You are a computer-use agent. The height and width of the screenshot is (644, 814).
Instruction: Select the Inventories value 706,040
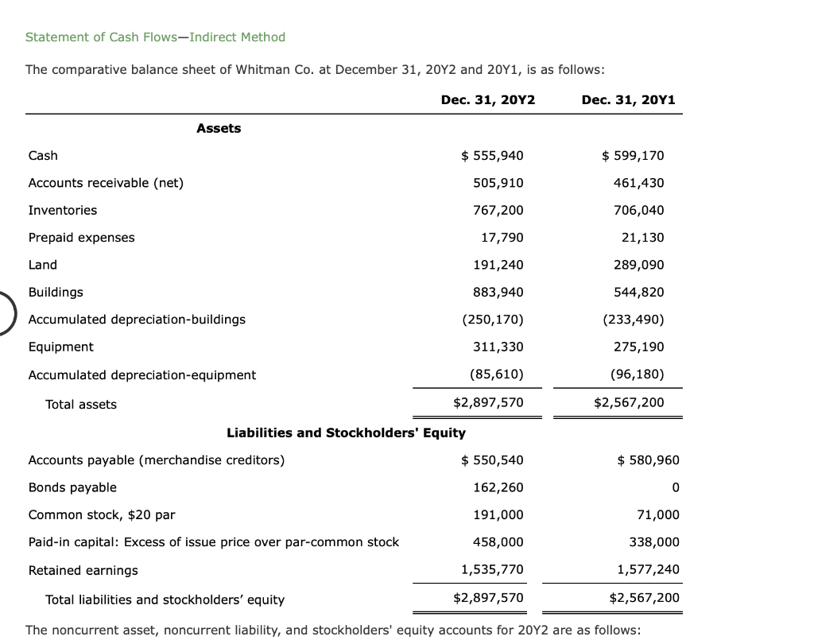pos(639,211)
